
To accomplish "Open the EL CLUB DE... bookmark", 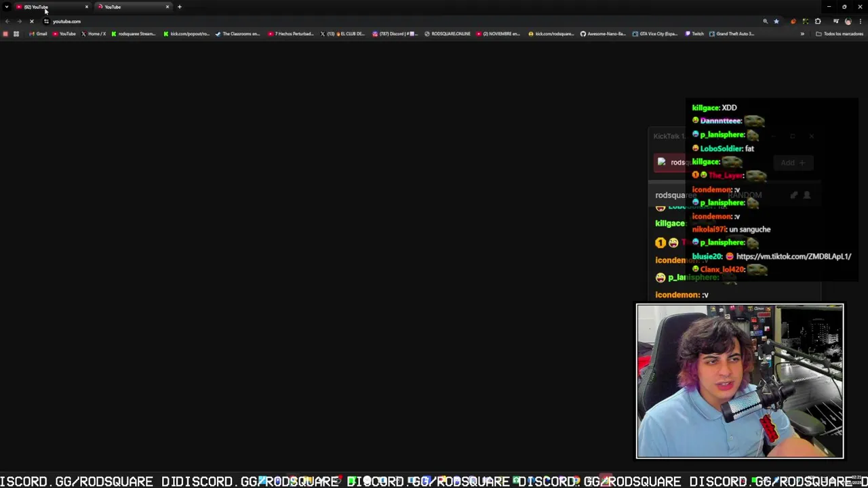I will [x=343, y=34].
